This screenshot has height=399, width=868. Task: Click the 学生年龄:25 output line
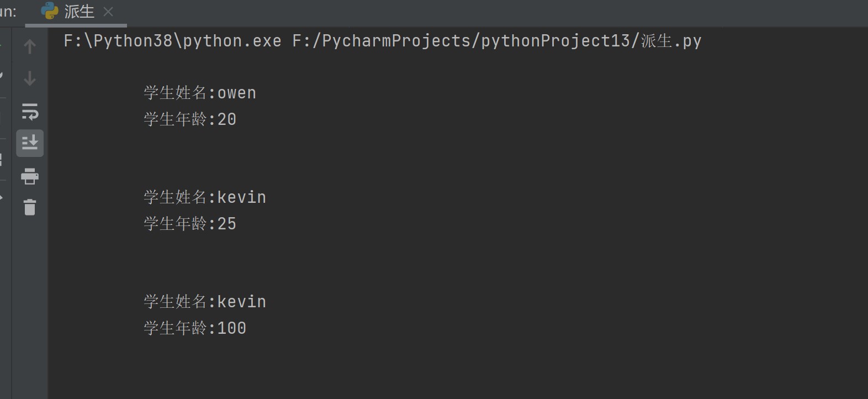point(190,224)
